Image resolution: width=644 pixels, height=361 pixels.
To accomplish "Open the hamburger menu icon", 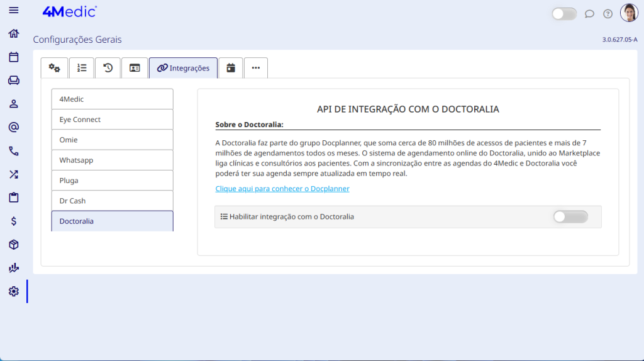I will point(14,10).
